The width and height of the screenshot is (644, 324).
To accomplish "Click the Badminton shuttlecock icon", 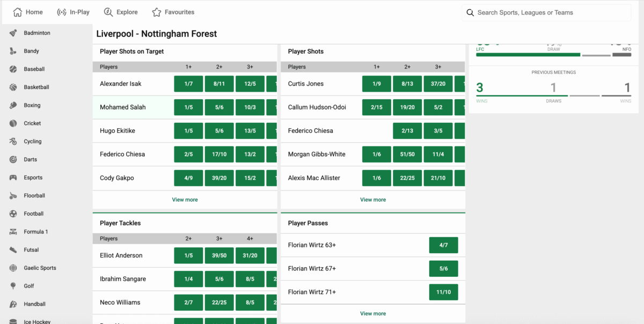I will 13,33.
